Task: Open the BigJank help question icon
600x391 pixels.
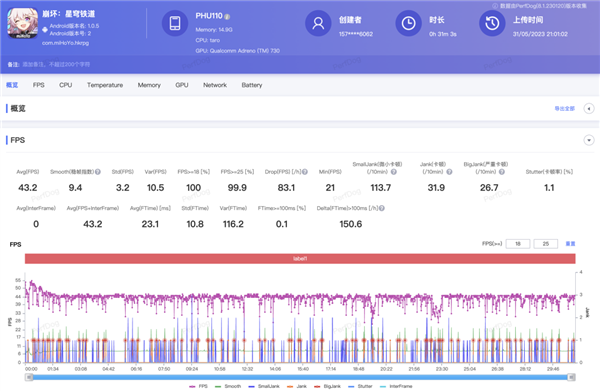Action: 502,172
